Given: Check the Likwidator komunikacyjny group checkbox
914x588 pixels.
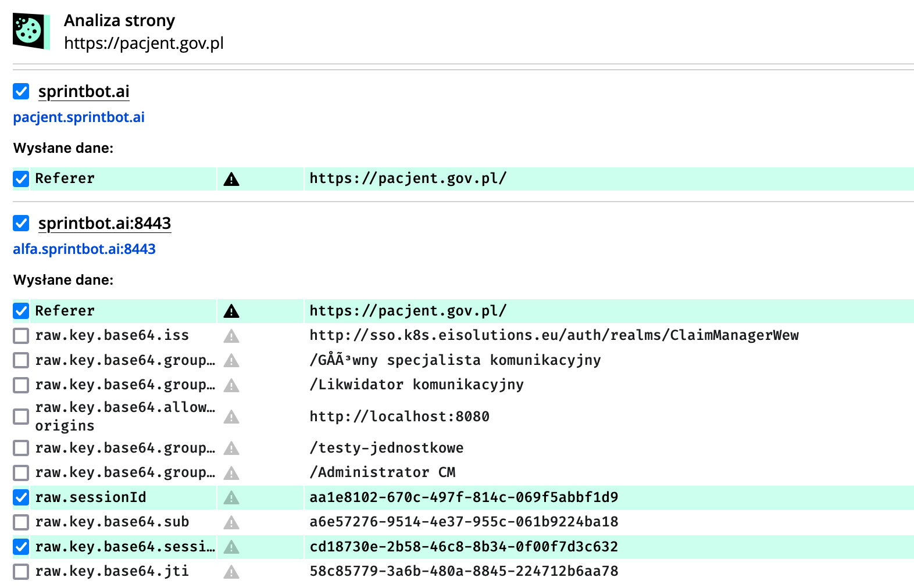Looking at the screenshot, I should tap(21, 385).
